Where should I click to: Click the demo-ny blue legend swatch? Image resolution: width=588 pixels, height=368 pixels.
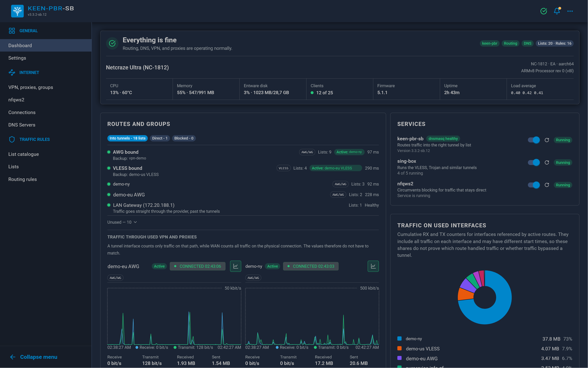point(399,338)
